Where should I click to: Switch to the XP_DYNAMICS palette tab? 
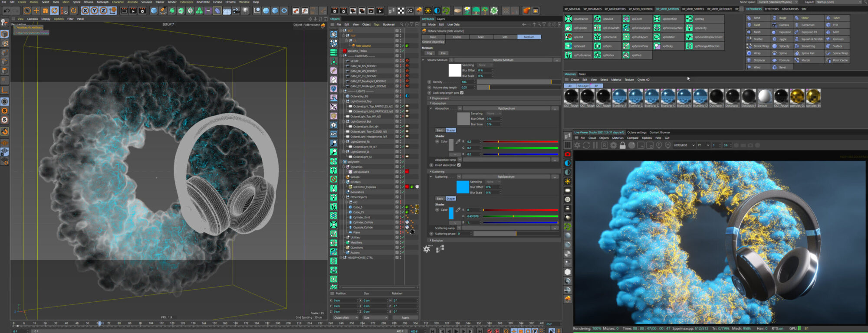click(592, 9)
